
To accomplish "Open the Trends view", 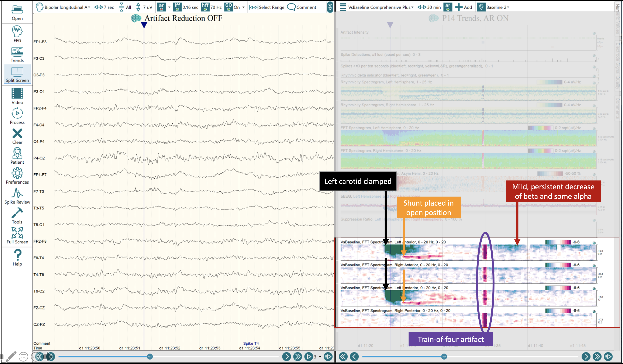I will (x=17, y=55).
